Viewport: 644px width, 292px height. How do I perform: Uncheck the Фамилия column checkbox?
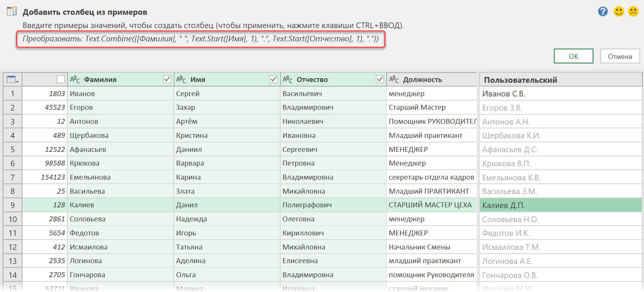[x=167, y=79]
